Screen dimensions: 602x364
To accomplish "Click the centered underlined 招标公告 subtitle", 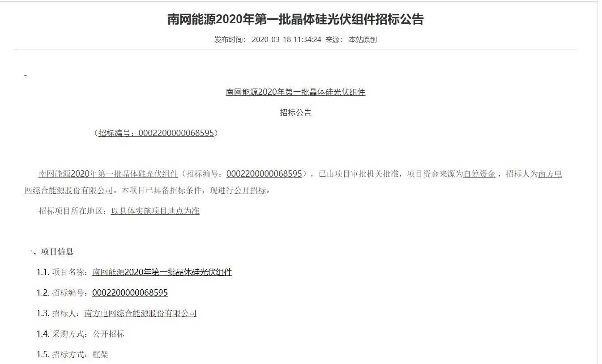I will tap(295, 113).
